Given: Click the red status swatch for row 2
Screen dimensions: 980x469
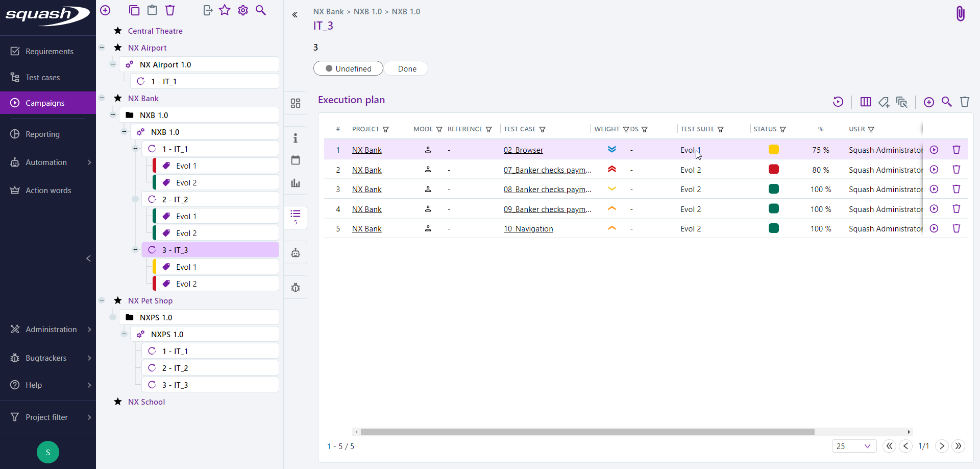Looking at the screenshot, I should coord(774,169).
